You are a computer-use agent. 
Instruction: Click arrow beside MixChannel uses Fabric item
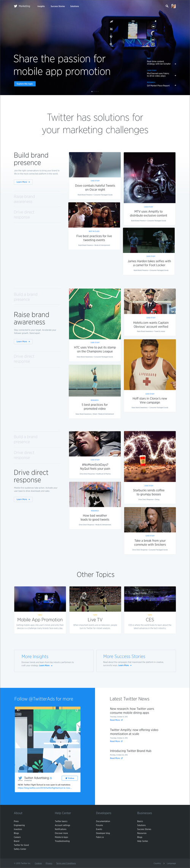pos(175,75)
